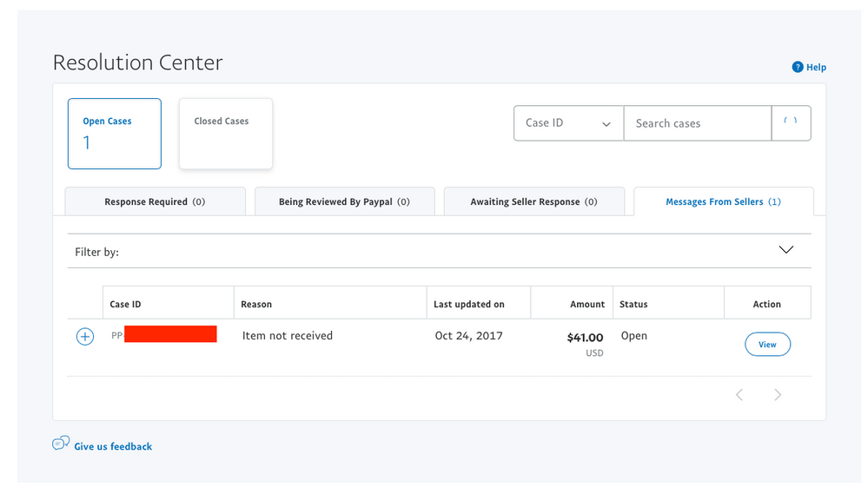Click the Item not received reason
The width and height of the screenshot is (868, 487).
[288, 336]
